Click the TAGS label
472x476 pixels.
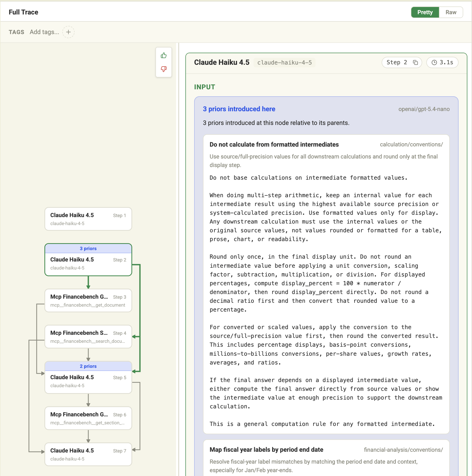[x=17, y=32]
